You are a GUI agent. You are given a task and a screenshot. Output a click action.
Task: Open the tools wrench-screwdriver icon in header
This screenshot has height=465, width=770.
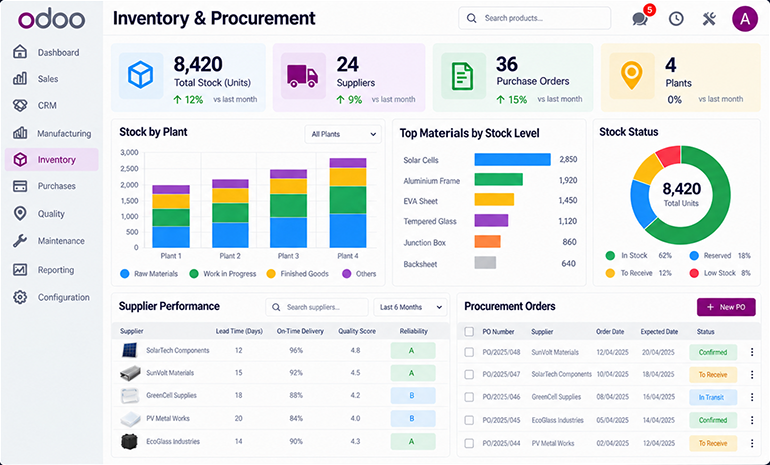[x=709, y=19]
